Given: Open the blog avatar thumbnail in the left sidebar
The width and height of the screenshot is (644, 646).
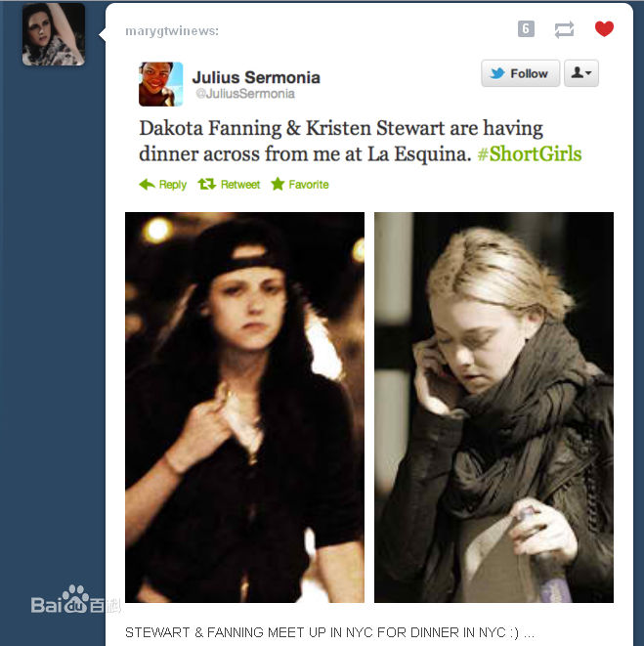Looking at the screenshot, I should pos(54,34).
